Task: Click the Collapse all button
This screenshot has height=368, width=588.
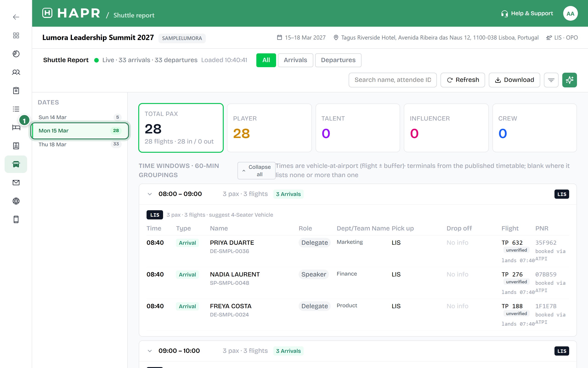Action: [x=256, y=171]
